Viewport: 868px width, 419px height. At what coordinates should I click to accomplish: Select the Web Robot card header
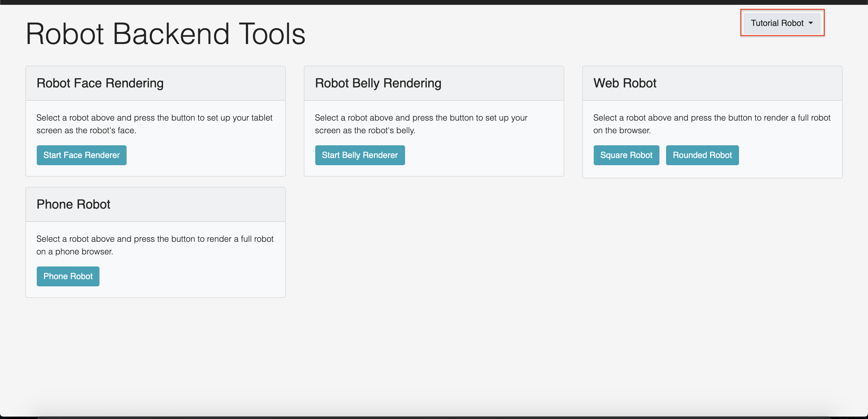624,83
